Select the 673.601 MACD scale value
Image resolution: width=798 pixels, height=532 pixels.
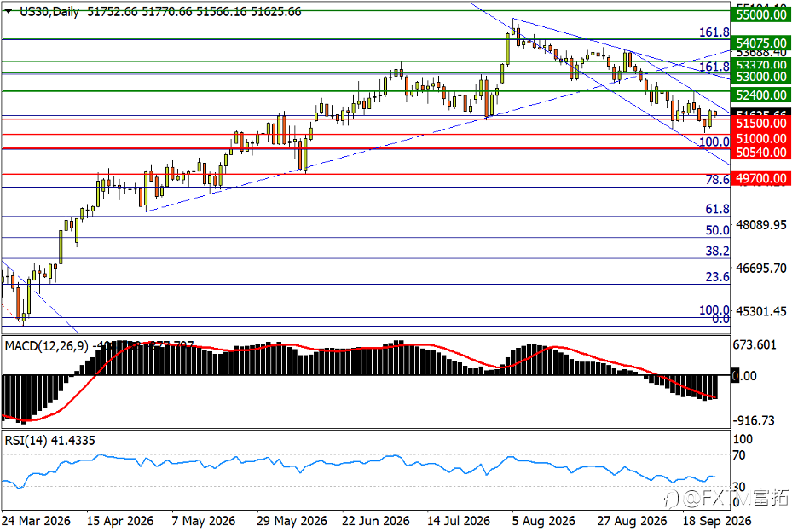coord(755,345)
